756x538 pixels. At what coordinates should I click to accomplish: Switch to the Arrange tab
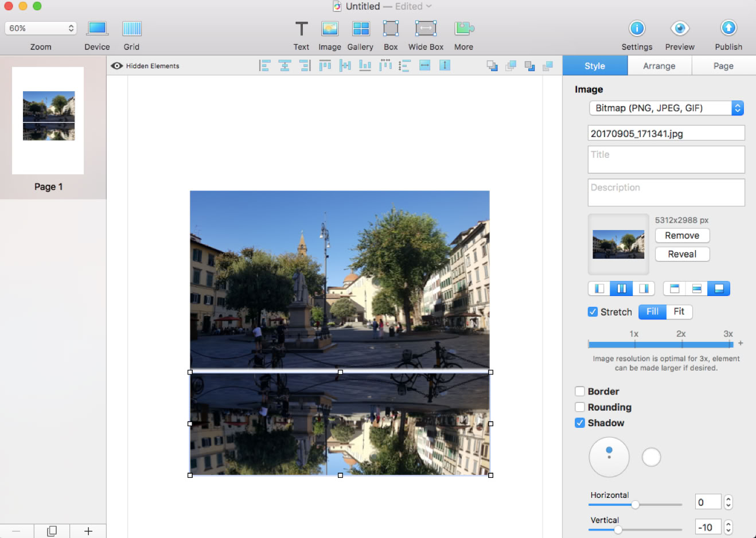coord(659,66)
